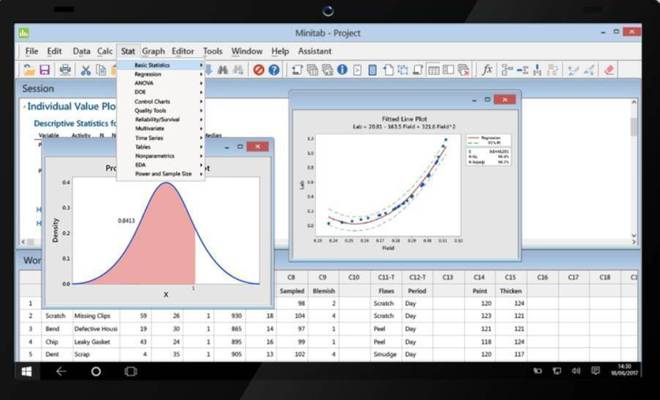The width and height of the screenshot is (660, 400).
Task: Cancel command with the red prohibited icon
Action: (259, 70)
